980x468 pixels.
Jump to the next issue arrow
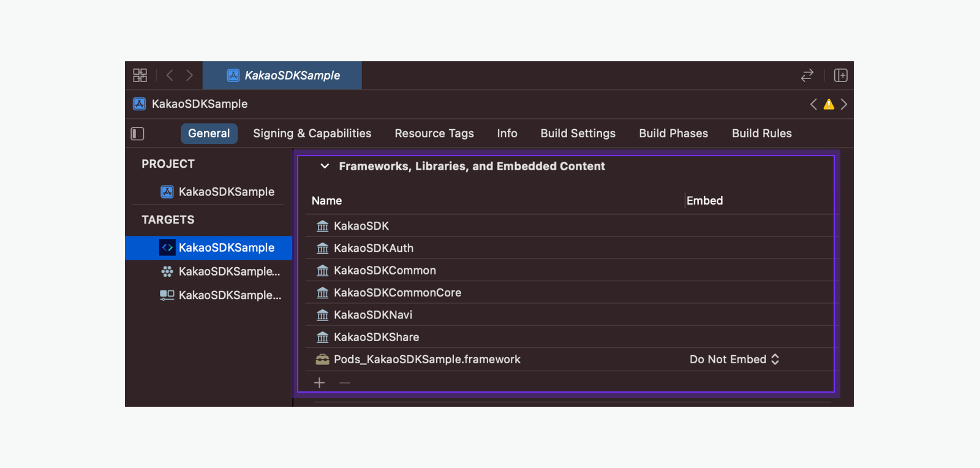coord(844,104)
